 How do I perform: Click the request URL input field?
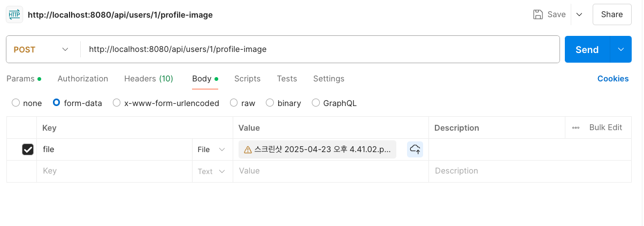[320, 49]
